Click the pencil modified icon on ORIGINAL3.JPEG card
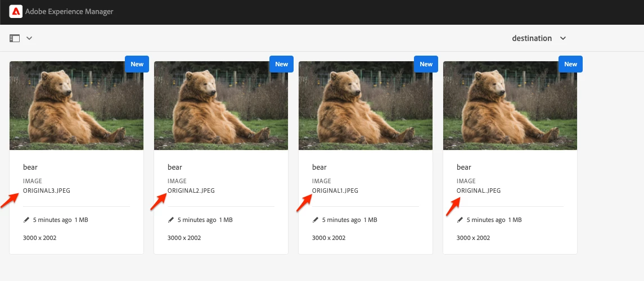644x281 pixels. click(26, 220)
